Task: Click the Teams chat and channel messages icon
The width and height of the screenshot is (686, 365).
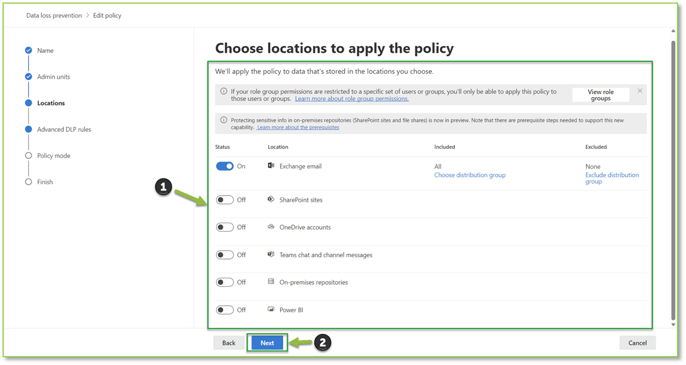Action: point(271,254)
